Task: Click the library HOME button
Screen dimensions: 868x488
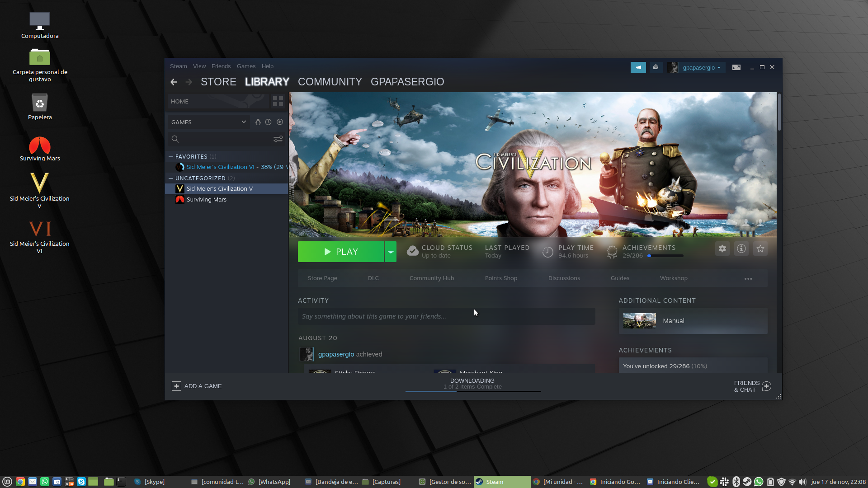Action: (218, 101)
